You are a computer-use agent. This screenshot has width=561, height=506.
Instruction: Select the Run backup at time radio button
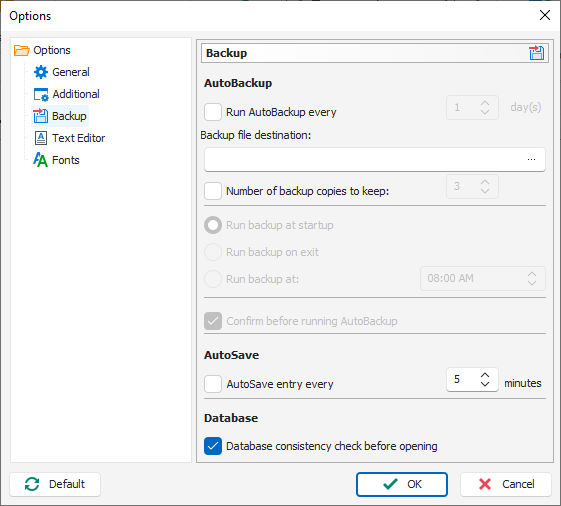coord(213,279)
